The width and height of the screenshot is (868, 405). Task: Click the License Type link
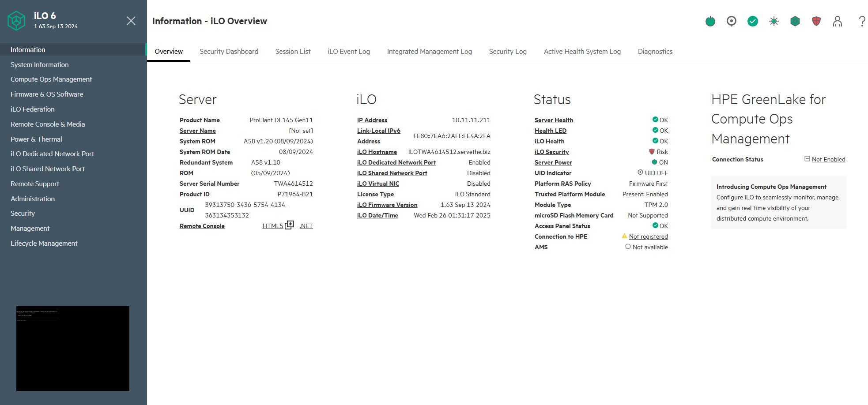[375, 194]
